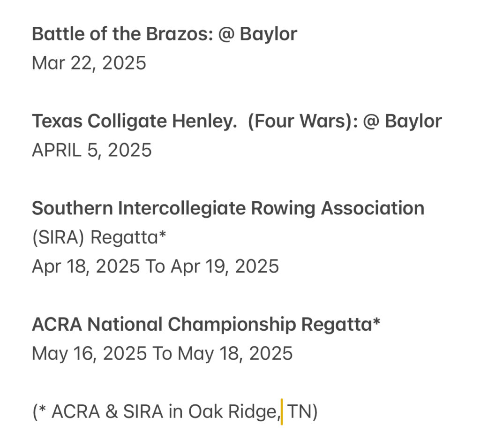Click the word 'Championship' in the ACRA heading

[x=232, y=325]
